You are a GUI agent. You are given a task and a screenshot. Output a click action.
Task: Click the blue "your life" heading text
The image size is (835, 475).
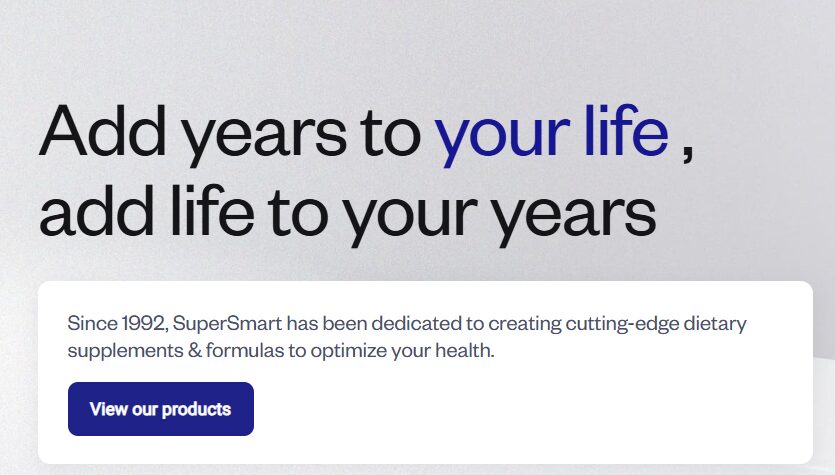point(551,133)
